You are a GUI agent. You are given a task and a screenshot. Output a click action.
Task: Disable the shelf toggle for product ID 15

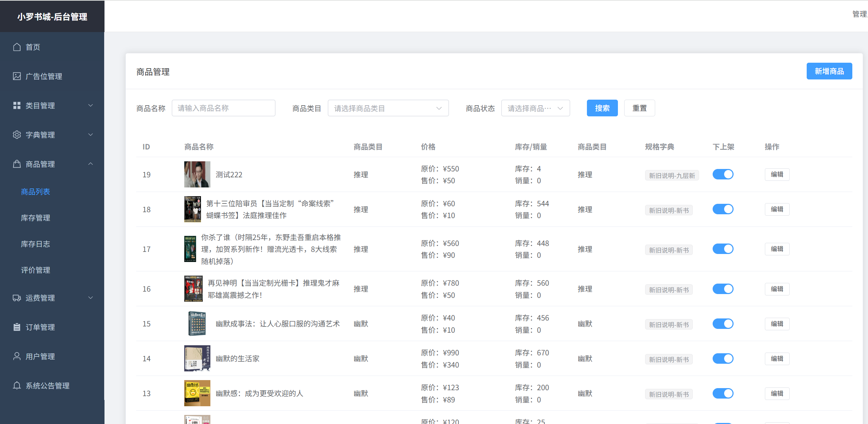coord(723,324)
